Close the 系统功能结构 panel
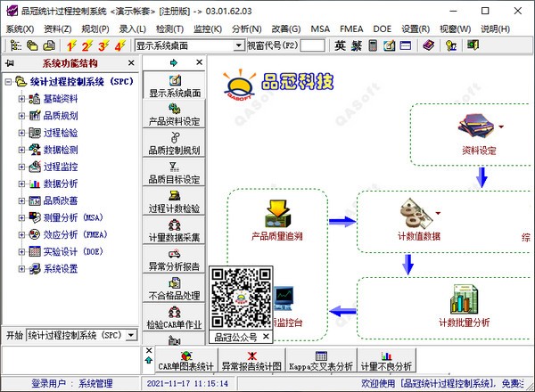 (131, 63)
